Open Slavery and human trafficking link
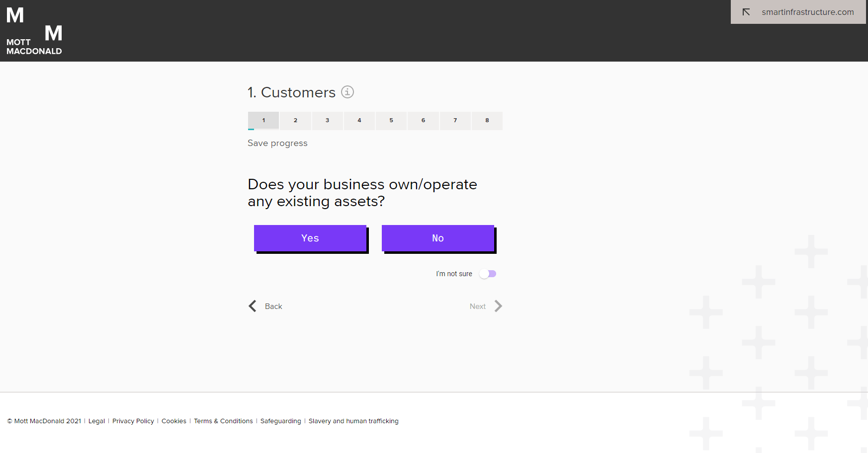 point(353,421)
